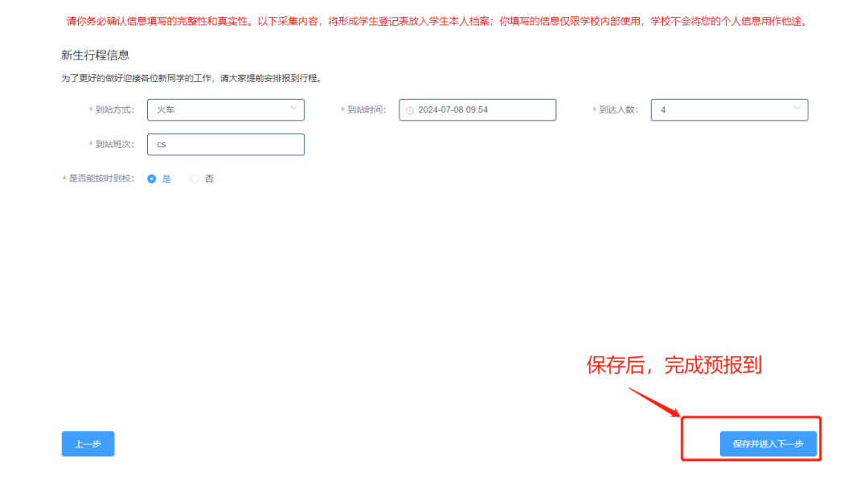Click the save button inside the red highlight box
868x481 pixels.
coord(768,442)
